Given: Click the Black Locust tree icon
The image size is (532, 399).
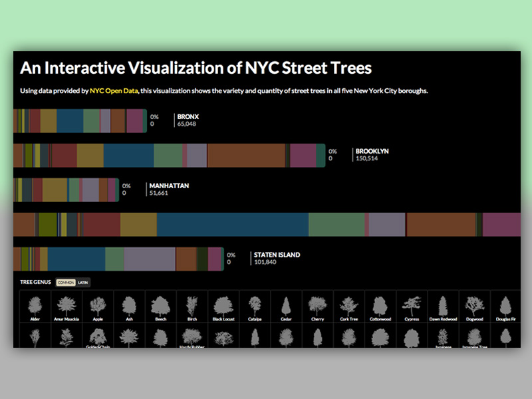Looking at the screenshot, I should pyautogui.click(x=223, y=306).
